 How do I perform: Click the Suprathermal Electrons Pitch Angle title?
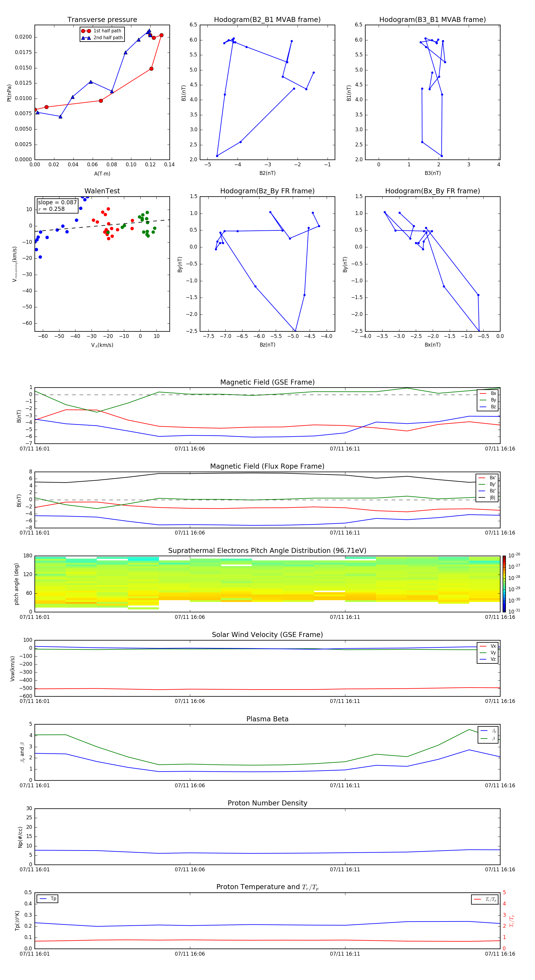(267, 551)
